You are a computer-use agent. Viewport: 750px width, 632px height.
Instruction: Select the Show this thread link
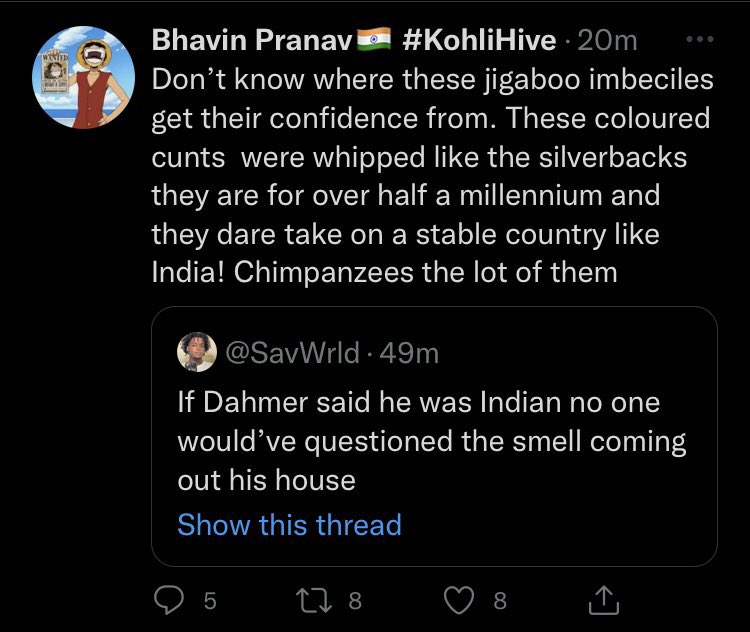(289, 525)
